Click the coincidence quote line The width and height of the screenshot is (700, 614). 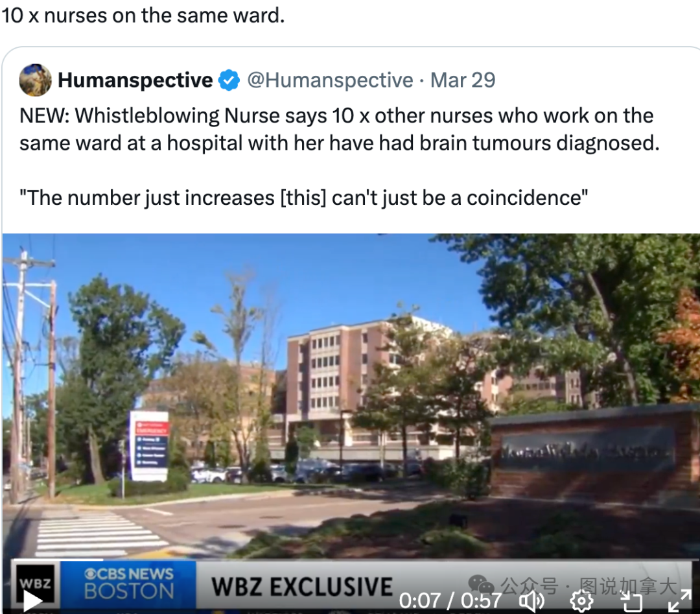[303, 198]
